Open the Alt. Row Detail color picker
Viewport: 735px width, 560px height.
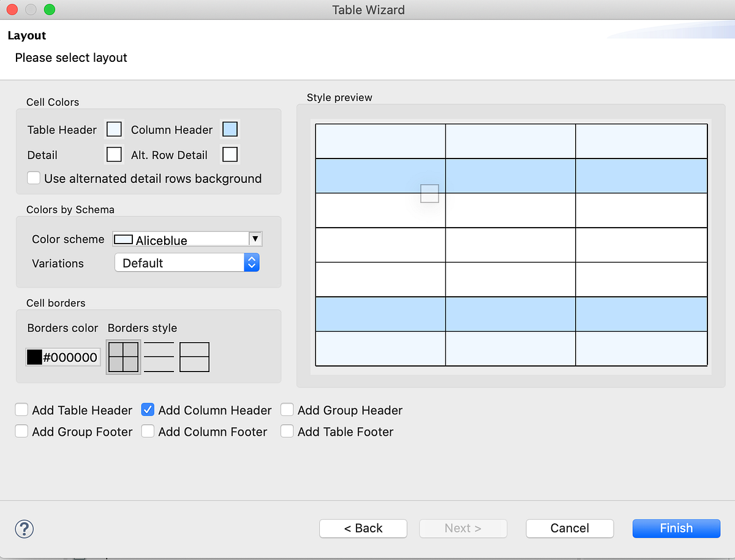click(x=230, y=154)
